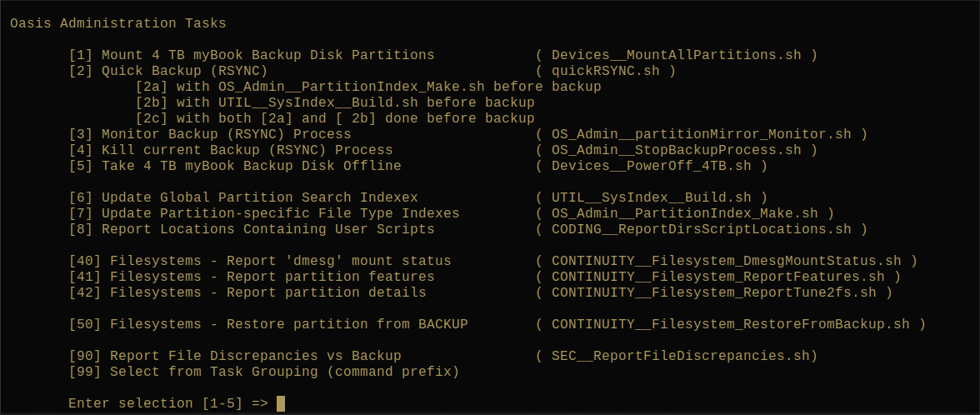Select sub-option [2c] with both done before backup

coord(334,118)
